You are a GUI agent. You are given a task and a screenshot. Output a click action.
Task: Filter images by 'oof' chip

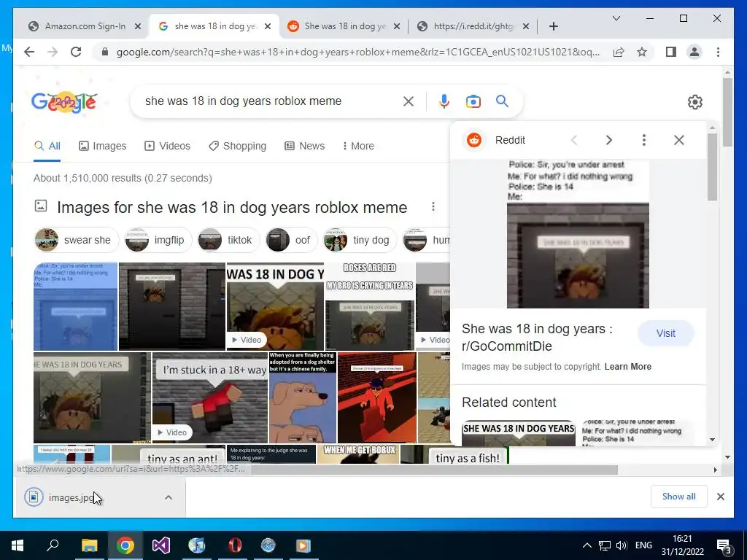pyautogui.click(x=290, y=240)
